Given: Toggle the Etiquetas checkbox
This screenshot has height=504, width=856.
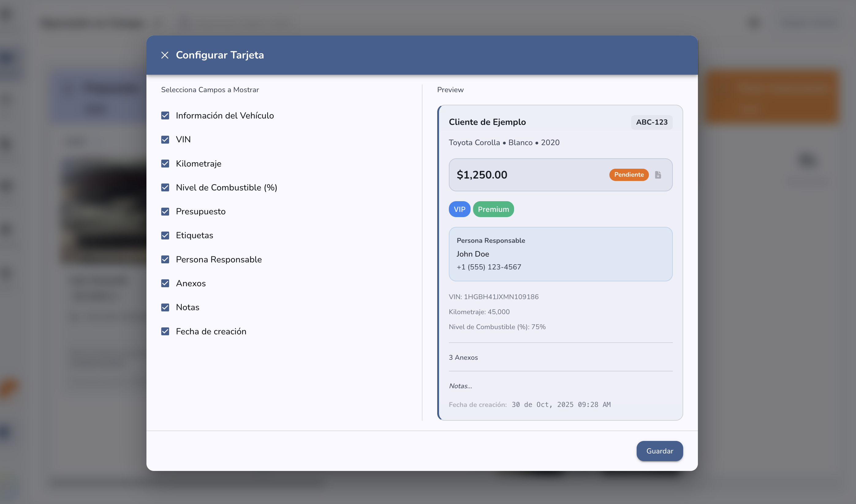Looking at the screenshot, I should tap(165, 235).
